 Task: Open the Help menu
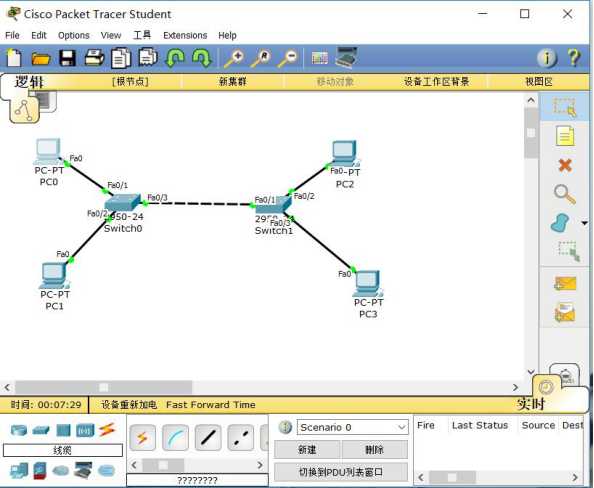227,35
